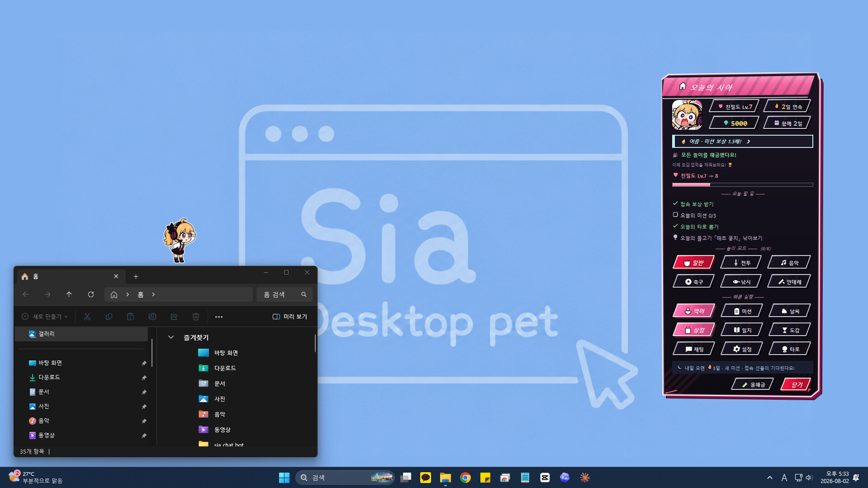Close the 홈 tab in File Explorer
The height and width of the screenshot is (488, 868).
click(116, 277)
